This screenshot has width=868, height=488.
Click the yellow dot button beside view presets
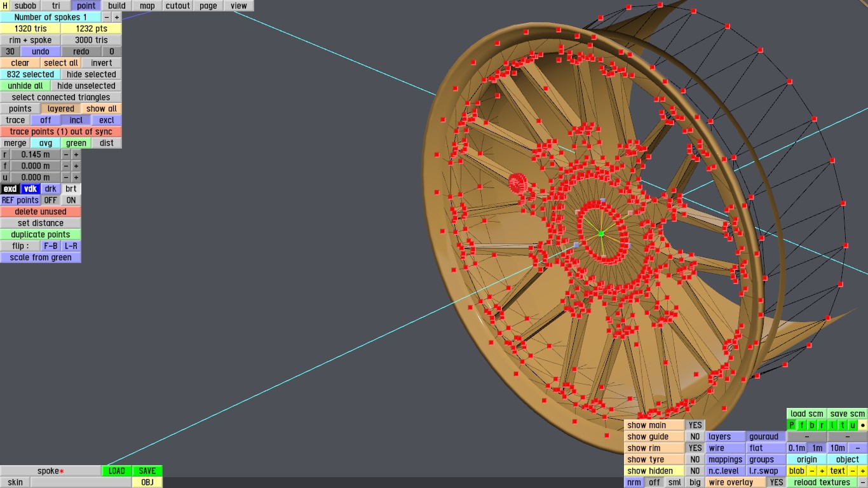(863, 425)
